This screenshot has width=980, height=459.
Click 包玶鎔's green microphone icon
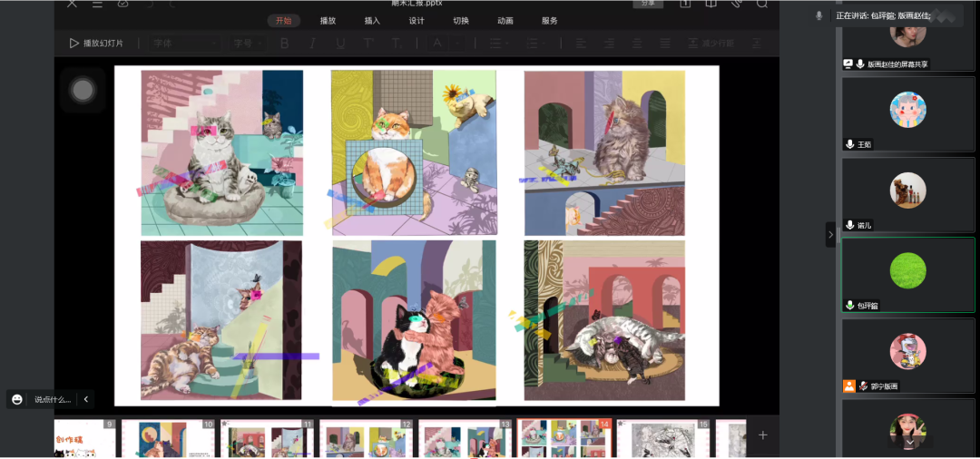point(849,306)
